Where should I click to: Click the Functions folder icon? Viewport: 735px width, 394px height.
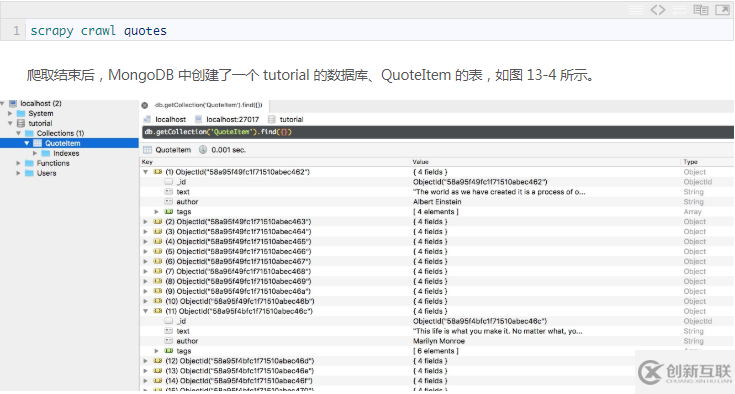[30, 163]
